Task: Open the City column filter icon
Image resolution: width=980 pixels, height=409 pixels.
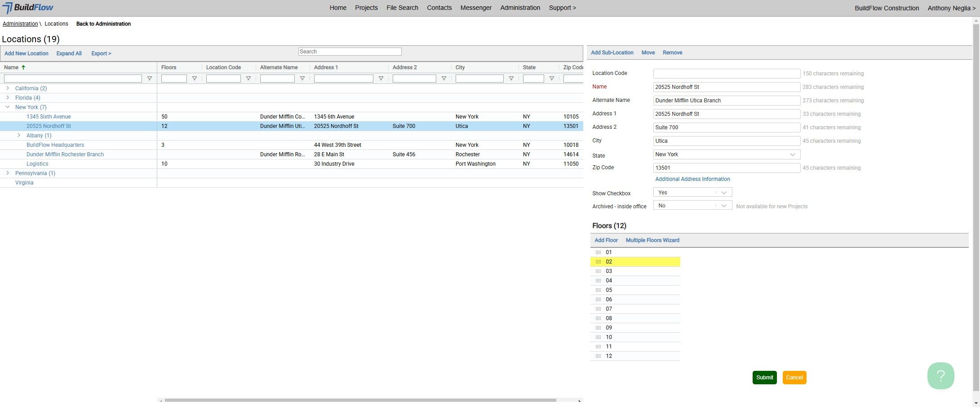Action: [511, 79]
